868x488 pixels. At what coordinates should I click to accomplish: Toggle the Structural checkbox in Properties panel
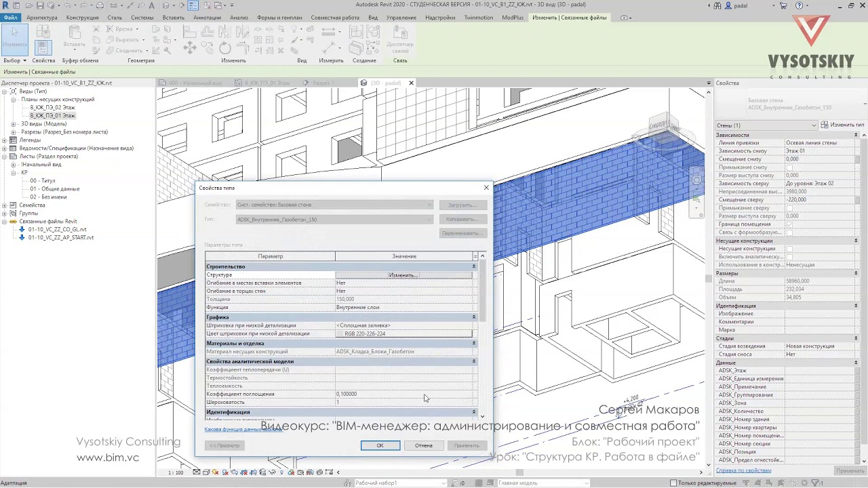789,249
